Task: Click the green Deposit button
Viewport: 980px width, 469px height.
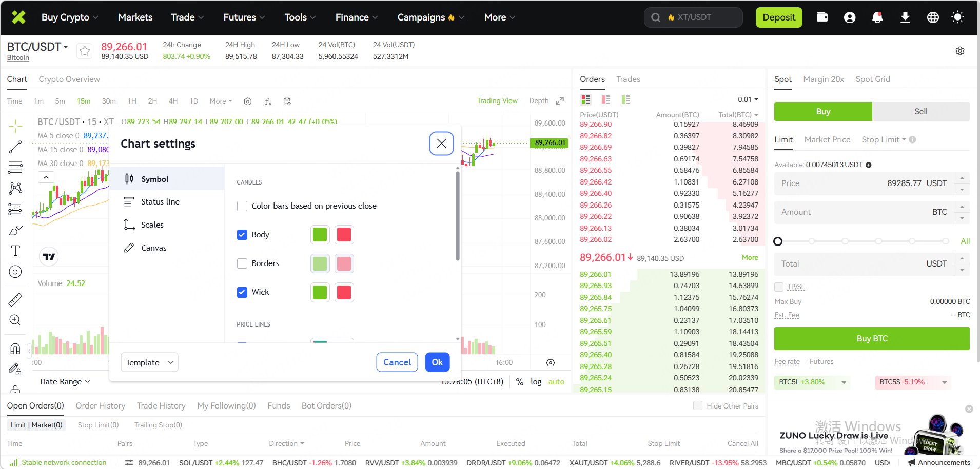Action: (778, 17)
